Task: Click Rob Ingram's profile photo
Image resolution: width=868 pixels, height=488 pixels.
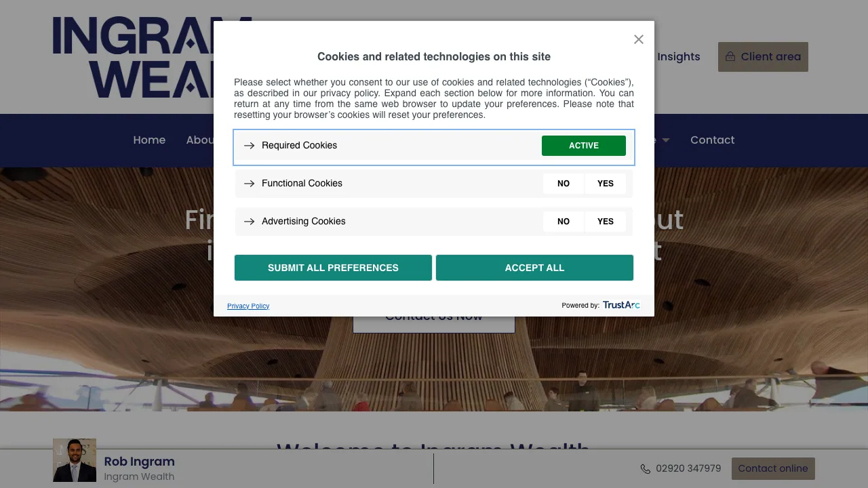Action: click(74, 460)
